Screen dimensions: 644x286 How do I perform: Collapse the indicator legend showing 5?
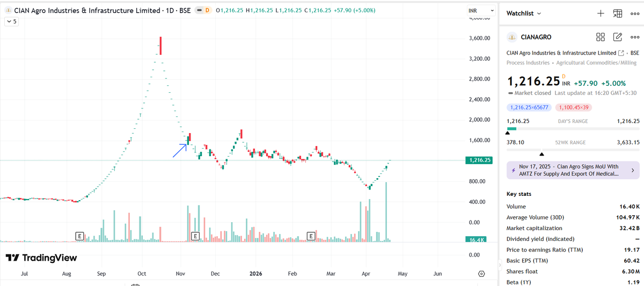(11, 21)
